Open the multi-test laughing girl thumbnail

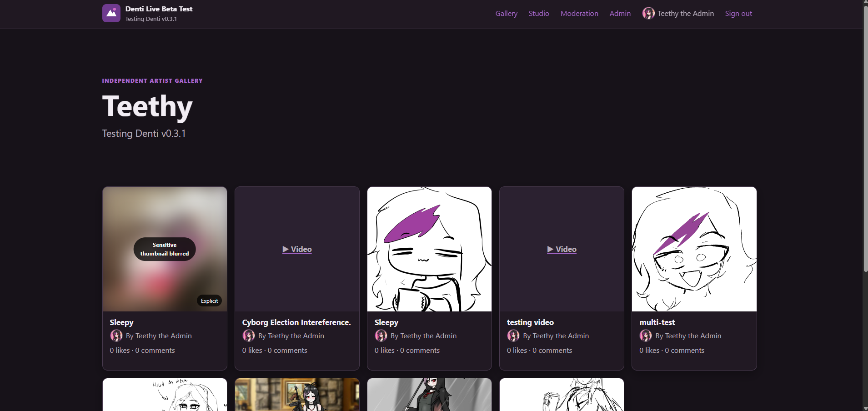(694, 249)
